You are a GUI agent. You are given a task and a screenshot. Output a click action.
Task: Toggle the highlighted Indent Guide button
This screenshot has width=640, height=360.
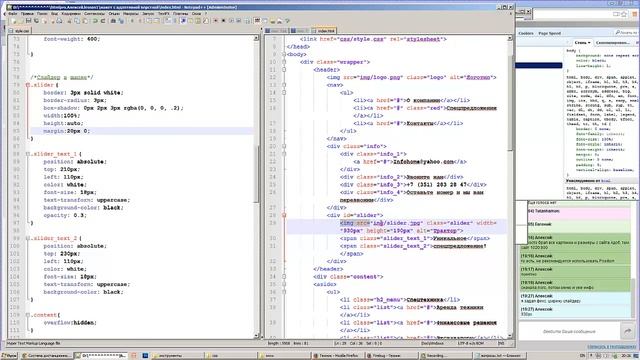click(x=182, y=20)
